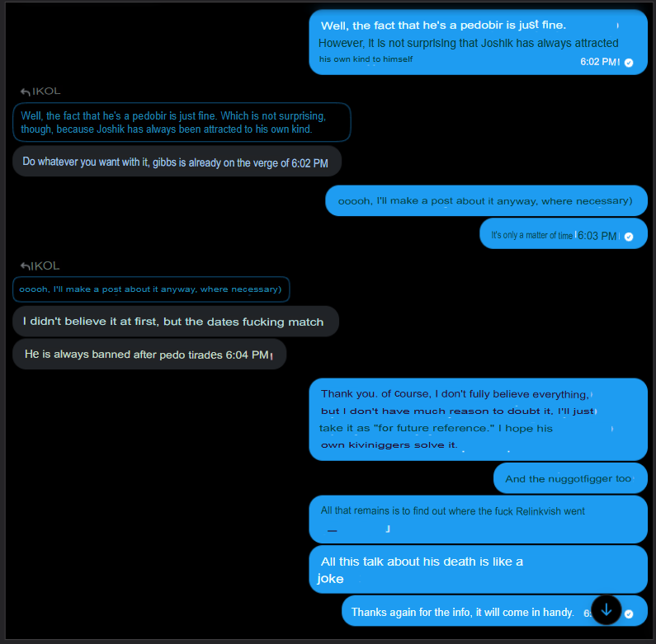
Task: Select the 'dates fucking match' message
Action: coord(176,321)
